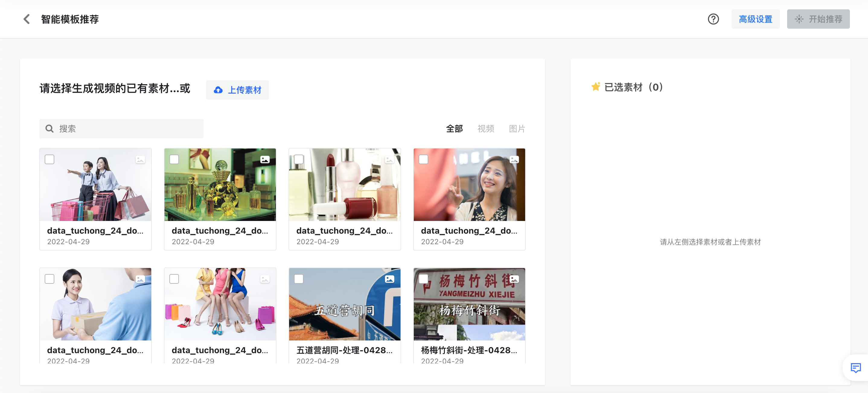Check the box on the smiling woman photo
This screenshot has height=393, width=868.
tap(423, 159)
